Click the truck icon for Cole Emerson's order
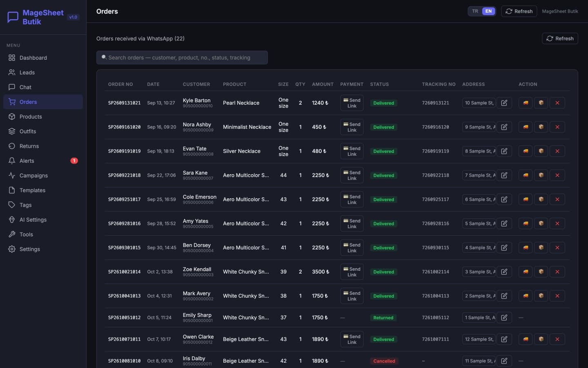 click(x=526, y=200)
